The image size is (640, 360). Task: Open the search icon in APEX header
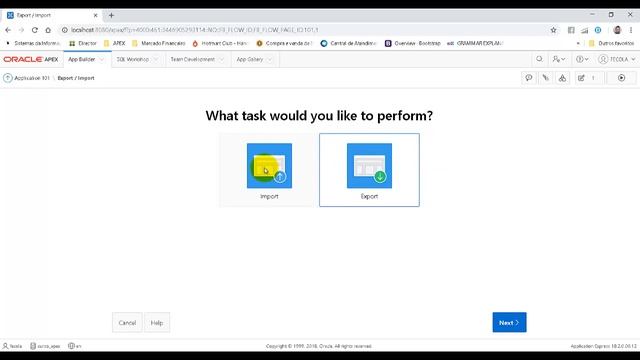point(540,59)
